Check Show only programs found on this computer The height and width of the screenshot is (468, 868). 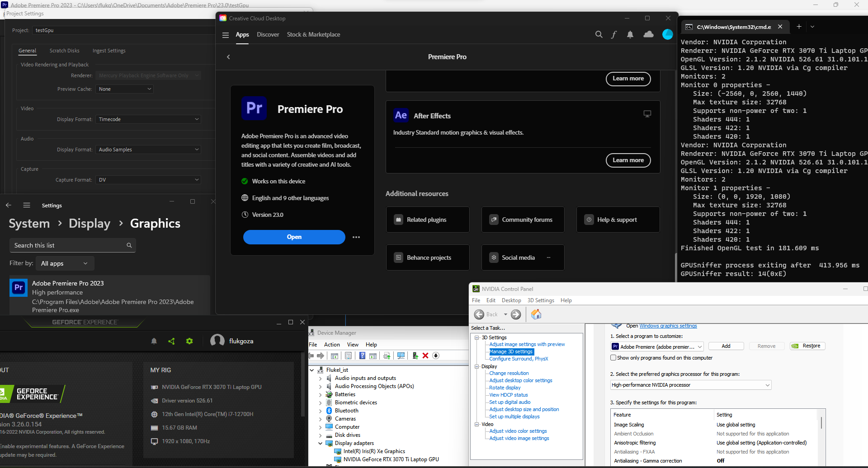(x=613, y=357)
